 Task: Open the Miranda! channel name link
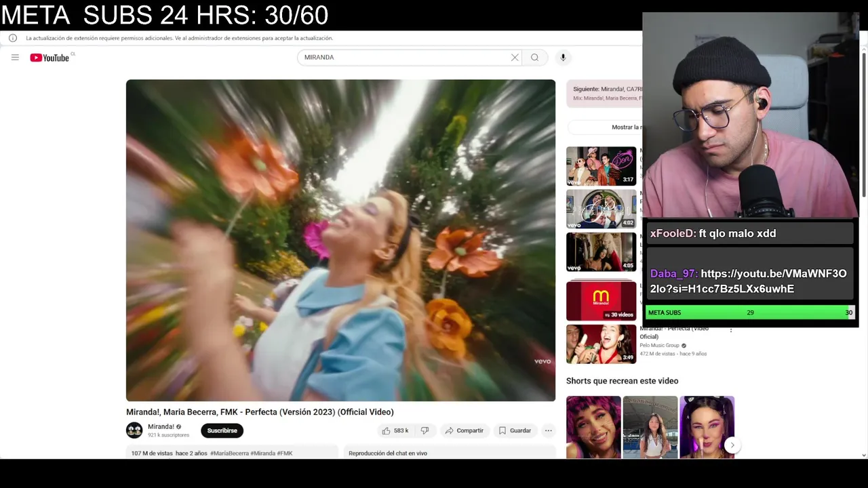[161, 427]
